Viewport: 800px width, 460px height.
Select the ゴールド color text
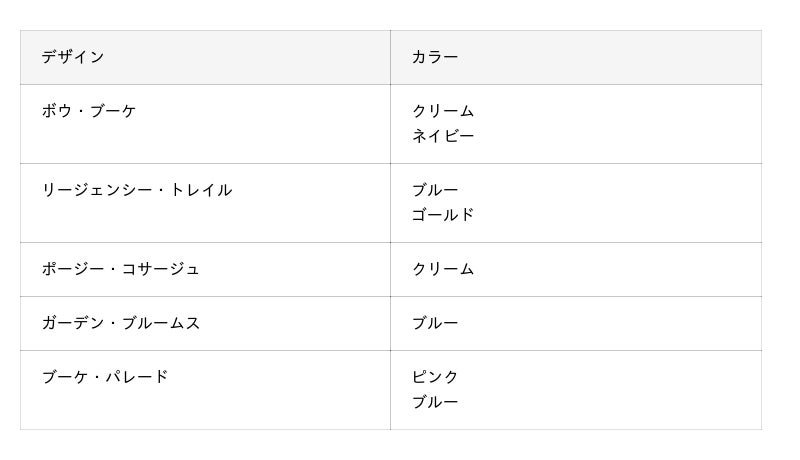443,215
